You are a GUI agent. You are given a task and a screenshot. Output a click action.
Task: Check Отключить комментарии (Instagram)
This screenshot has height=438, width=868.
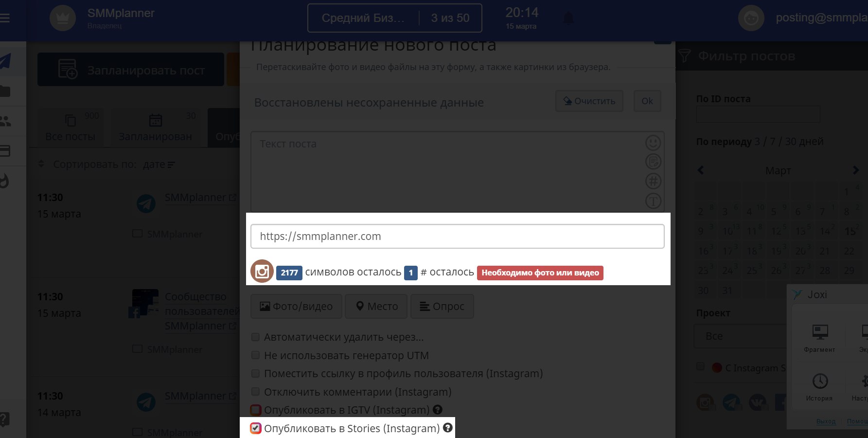pyautogui.click(x=255, y=392)
